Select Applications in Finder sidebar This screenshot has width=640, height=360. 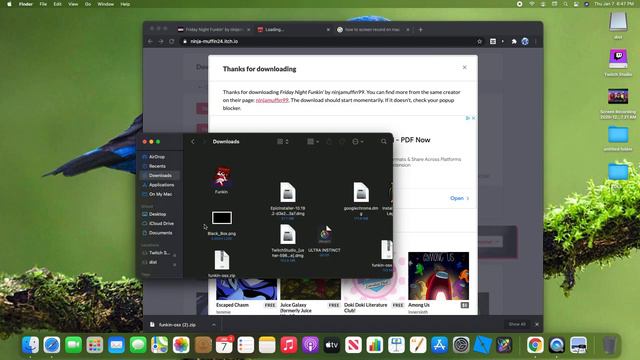point(161,185)
